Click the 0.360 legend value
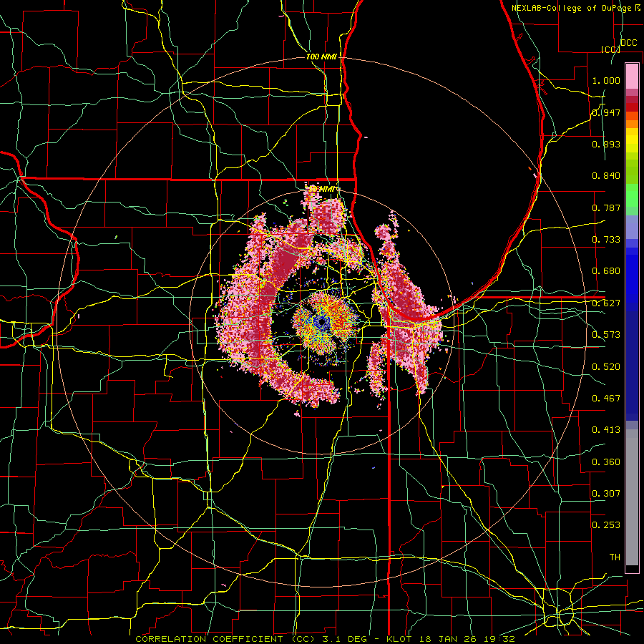644x644 pixels. (x=606, y=462)
